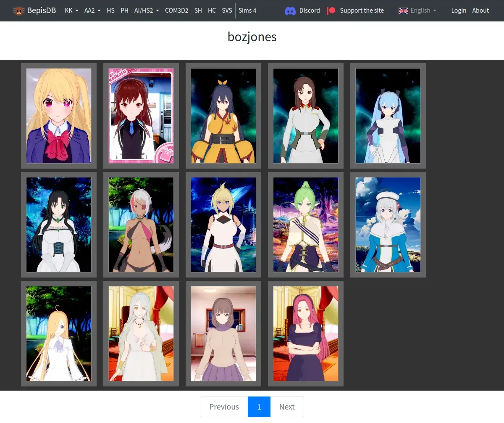
Task: Click the Discord text link
Action: point(310,11)
